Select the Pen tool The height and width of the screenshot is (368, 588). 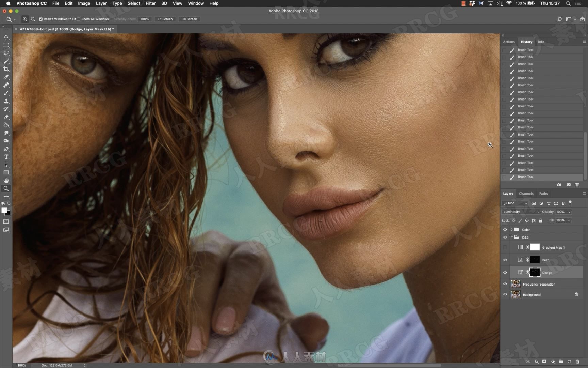6,149
